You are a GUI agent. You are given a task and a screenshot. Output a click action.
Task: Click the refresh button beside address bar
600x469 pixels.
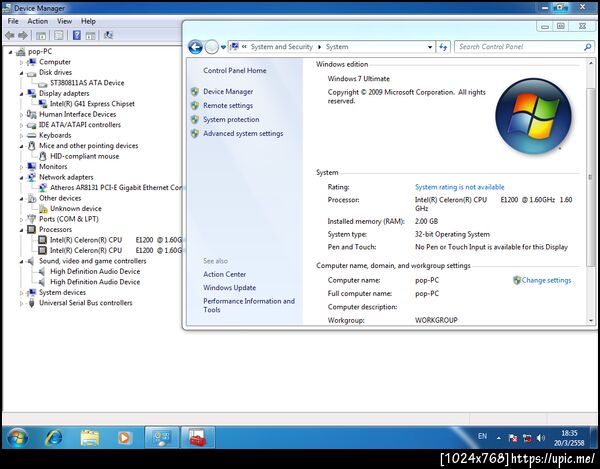pyautogui.click(x=443, y=47)
